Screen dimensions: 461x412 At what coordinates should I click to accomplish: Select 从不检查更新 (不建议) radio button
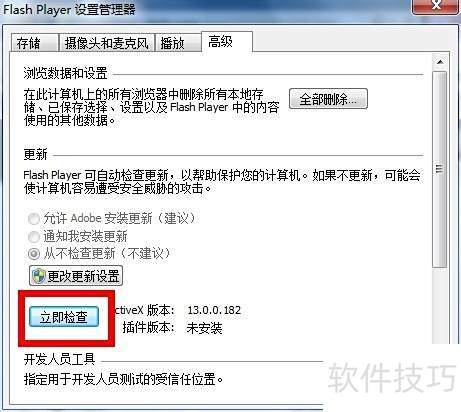pos(34,254)
